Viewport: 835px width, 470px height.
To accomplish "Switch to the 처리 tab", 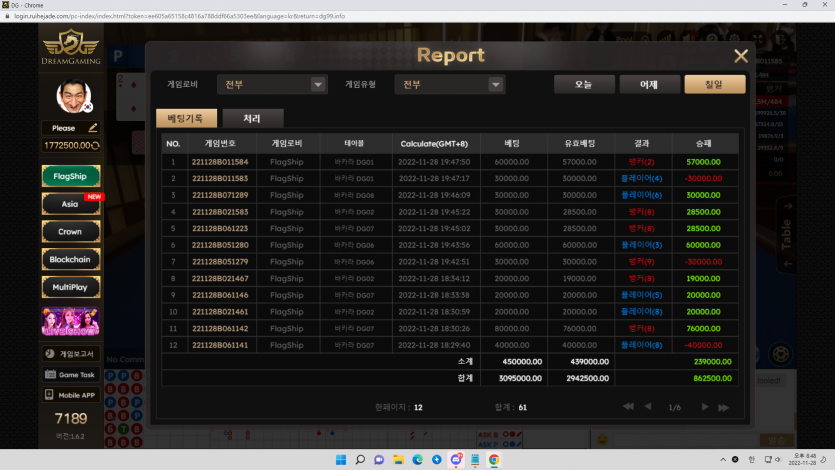I will 253,118.
